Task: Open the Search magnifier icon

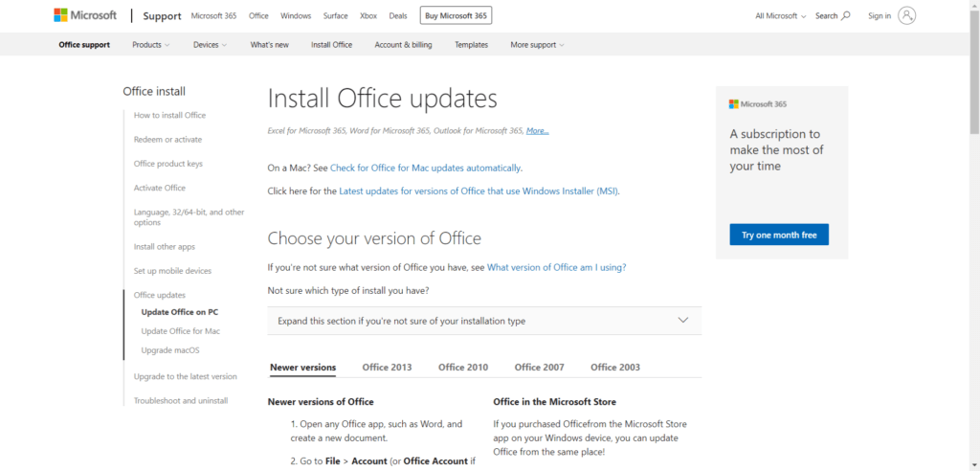Action: tap(845, 15)
